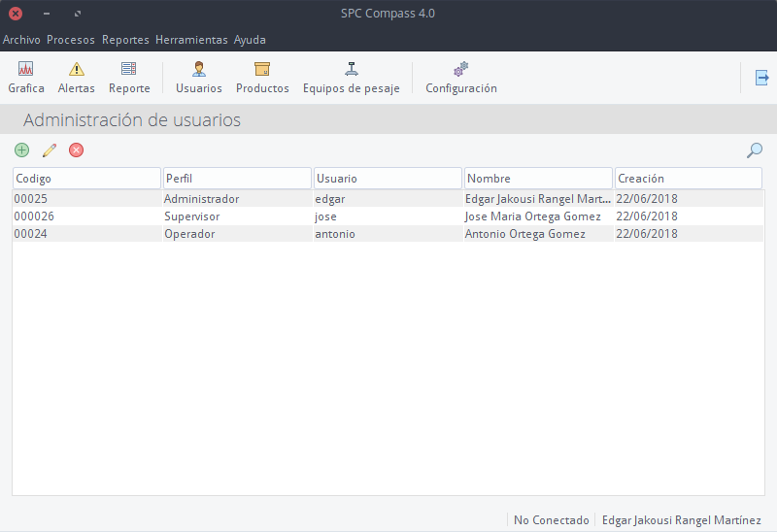This screenshot has height=532, width=777.
Task: Select code cell 00024
Action: [87, 234]
